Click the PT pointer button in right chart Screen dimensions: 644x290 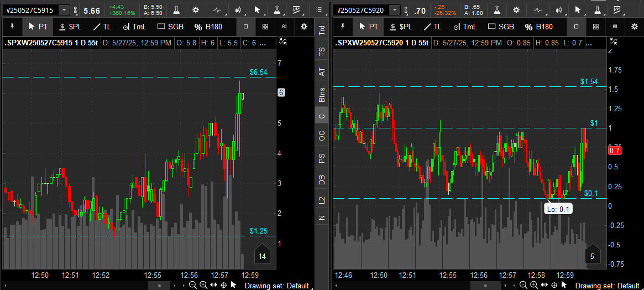(x=366, y=27)
